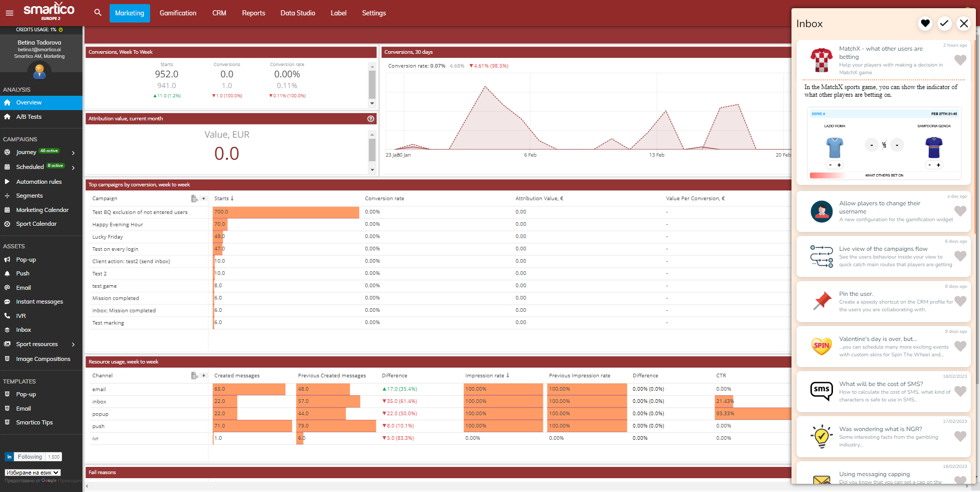Expand the Sport resources submenu
Screen dimensions: 980x492
(x=73, y=345)
